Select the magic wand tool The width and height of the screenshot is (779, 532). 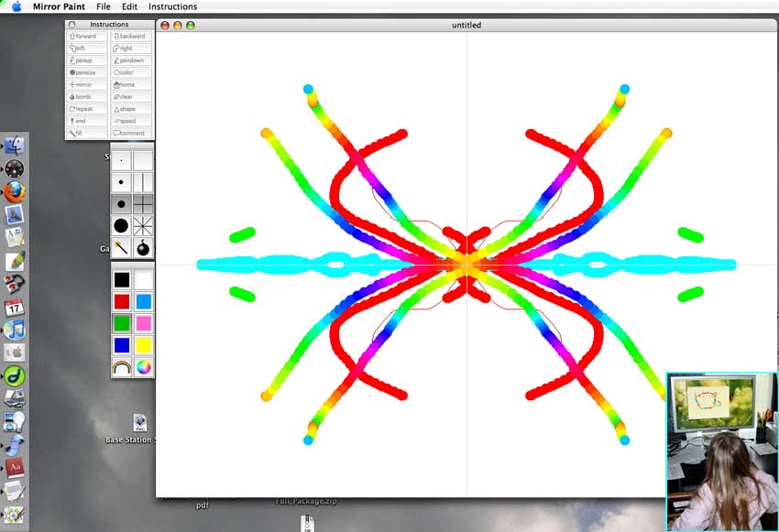click(121, 247)
